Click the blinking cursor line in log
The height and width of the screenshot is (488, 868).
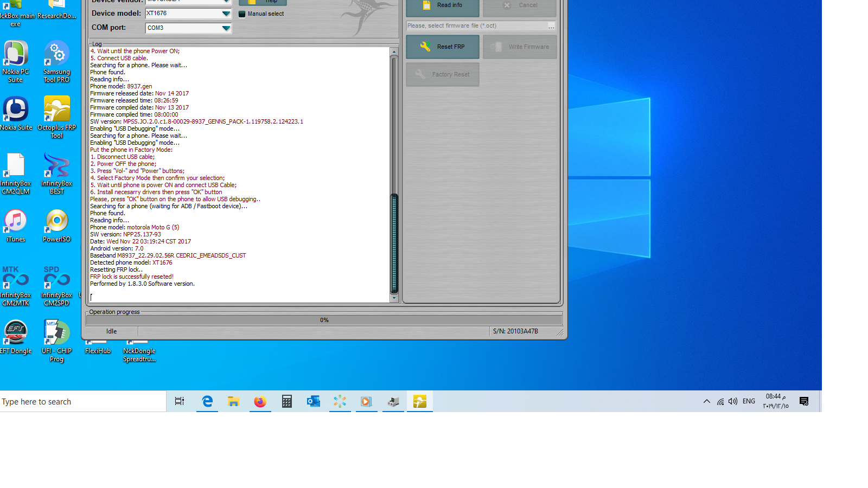click(x=91, y=297)
